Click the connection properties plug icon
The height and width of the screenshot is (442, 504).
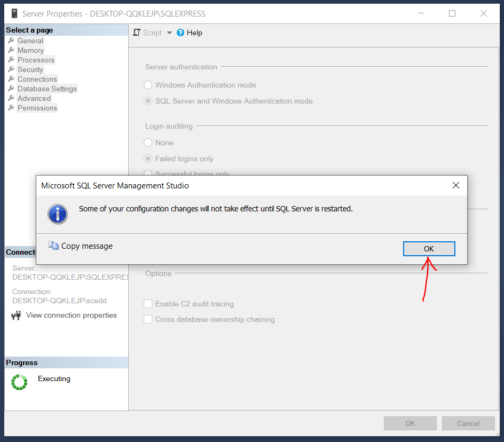pos(16,315)
